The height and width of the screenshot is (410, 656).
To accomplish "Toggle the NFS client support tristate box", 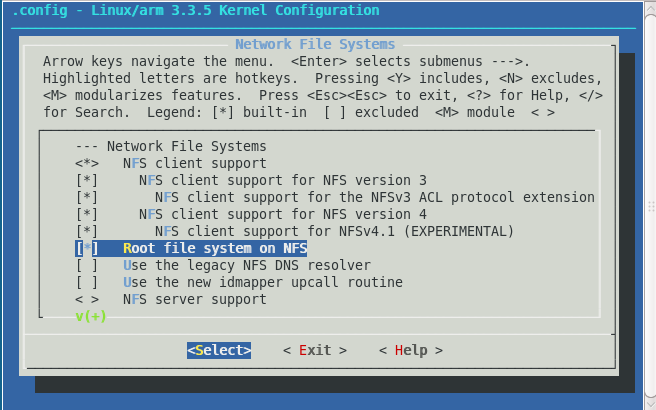I will coord(87,163).
